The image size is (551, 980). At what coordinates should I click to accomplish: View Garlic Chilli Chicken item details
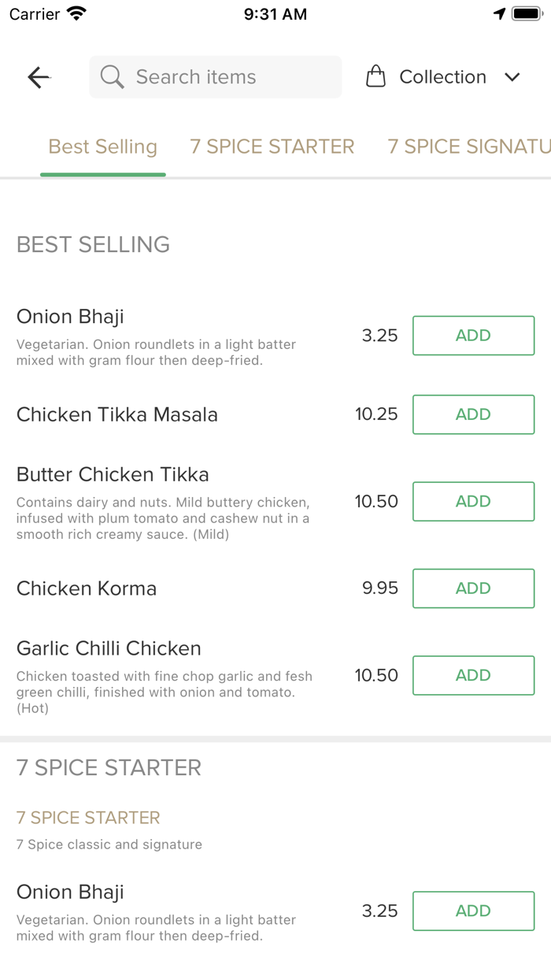click(109, 649)
